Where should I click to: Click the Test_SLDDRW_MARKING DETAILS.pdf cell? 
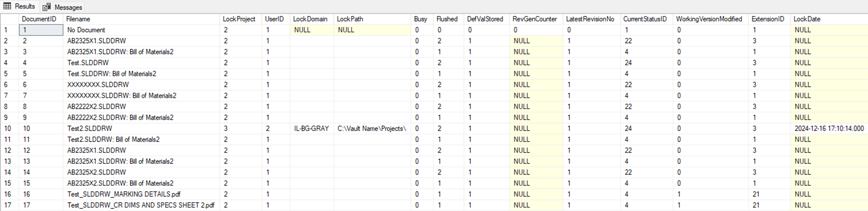pos(124,194)
